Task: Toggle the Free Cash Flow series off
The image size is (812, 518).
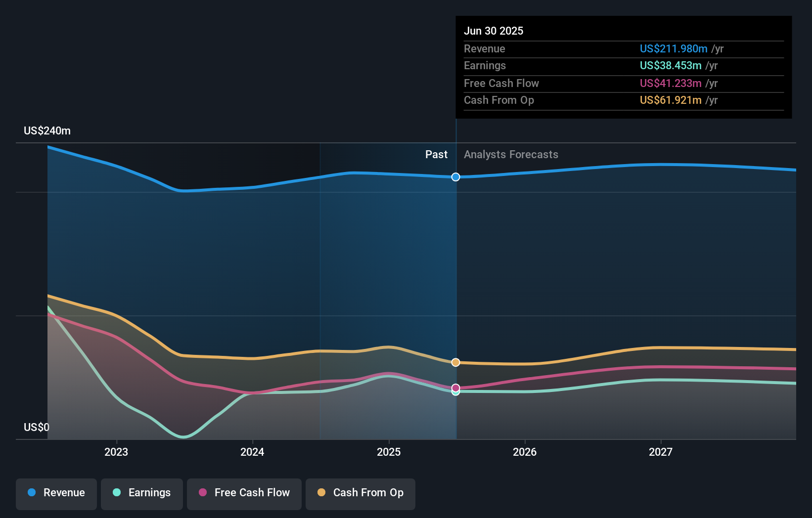Action: (244, 494)
